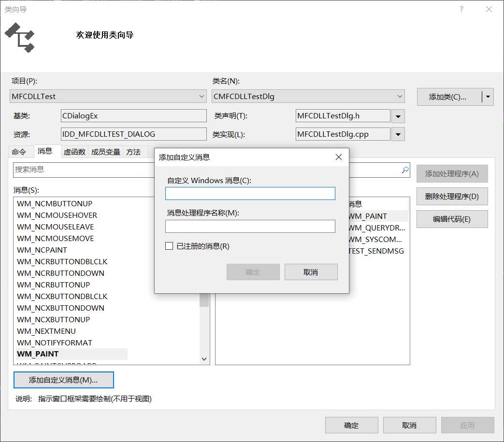Click the 类声明 MFCDLLTestDlg.h text field
The image size is (504, 442).
(343, 115)
